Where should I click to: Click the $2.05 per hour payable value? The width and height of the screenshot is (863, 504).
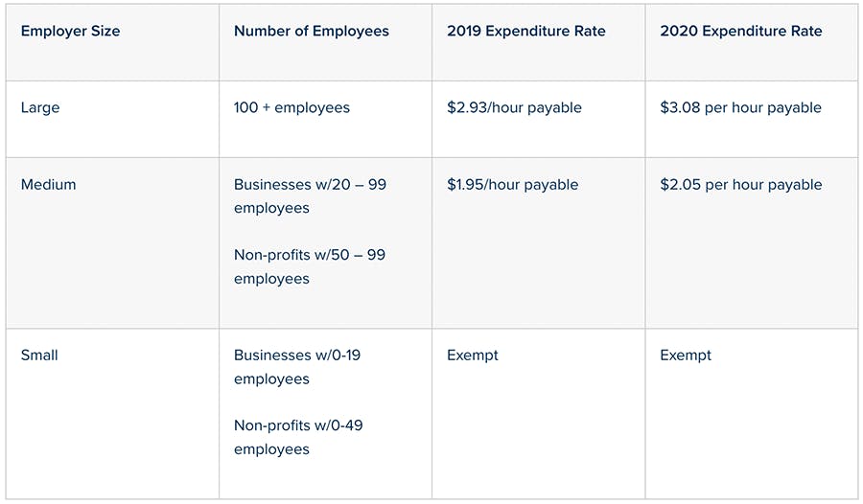pos(741,185)
